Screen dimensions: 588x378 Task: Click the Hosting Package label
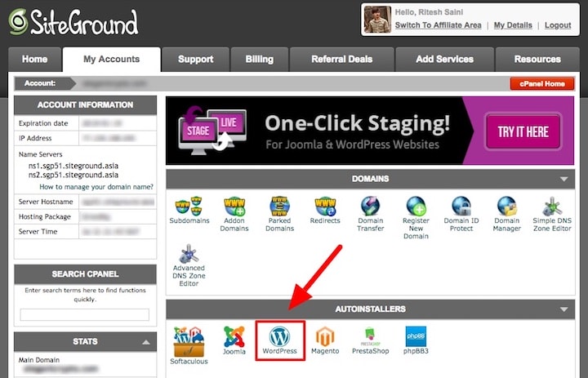(x=45, y=216)
